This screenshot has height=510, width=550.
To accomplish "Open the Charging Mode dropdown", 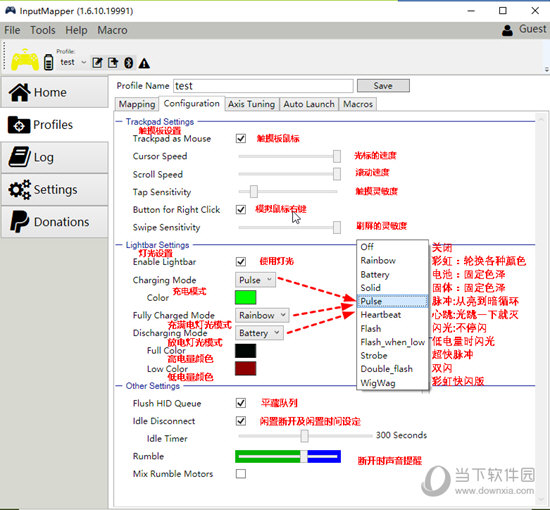I will coord(255,280).
